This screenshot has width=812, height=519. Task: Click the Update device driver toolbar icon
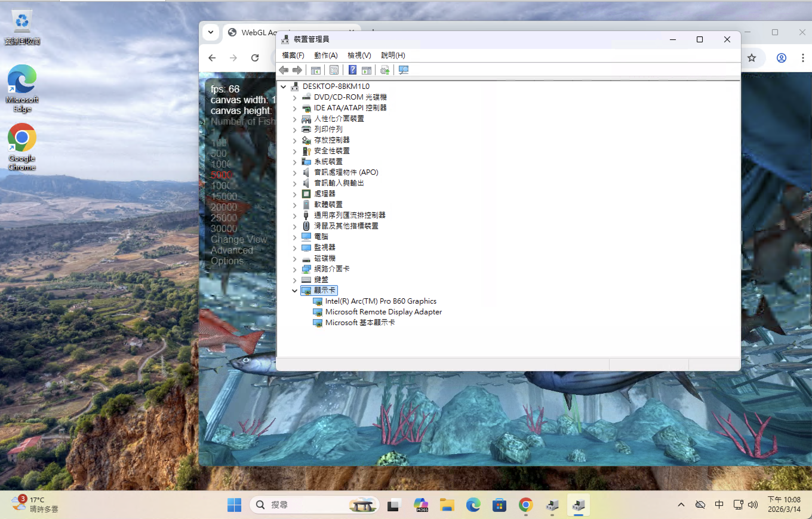click(385, 70)
